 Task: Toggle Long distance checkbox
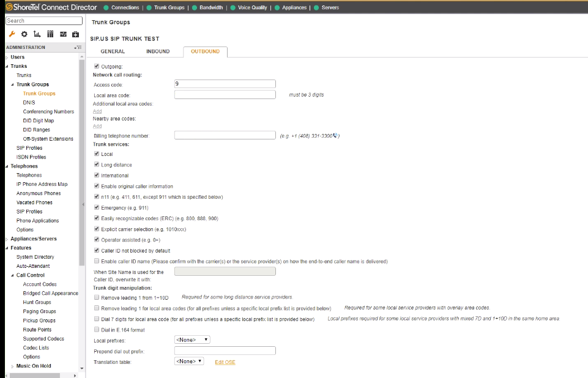(x=97, y=165)
